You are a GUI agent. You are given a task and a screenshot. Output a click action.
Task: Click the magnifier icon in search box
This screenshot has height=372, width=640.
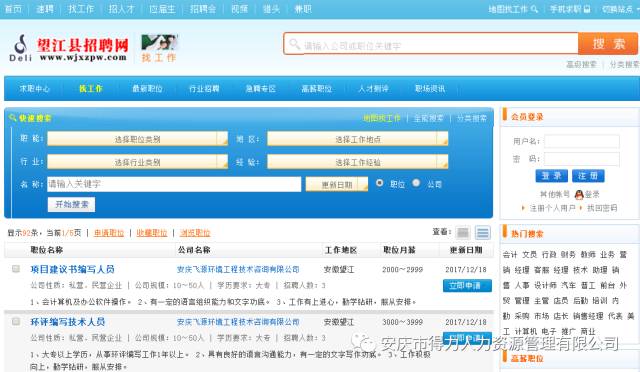click(x=294, y=44)
